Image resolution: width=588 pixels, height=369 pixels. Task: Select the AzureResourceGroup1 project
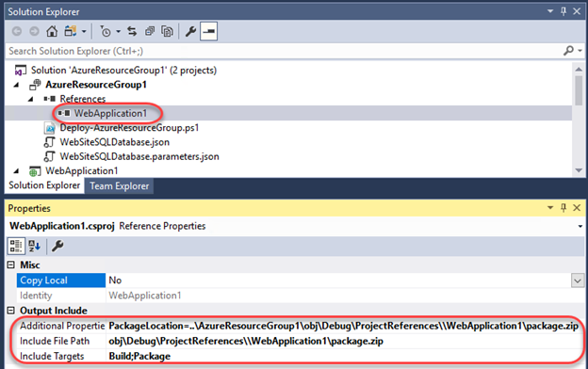coord(95,85)
